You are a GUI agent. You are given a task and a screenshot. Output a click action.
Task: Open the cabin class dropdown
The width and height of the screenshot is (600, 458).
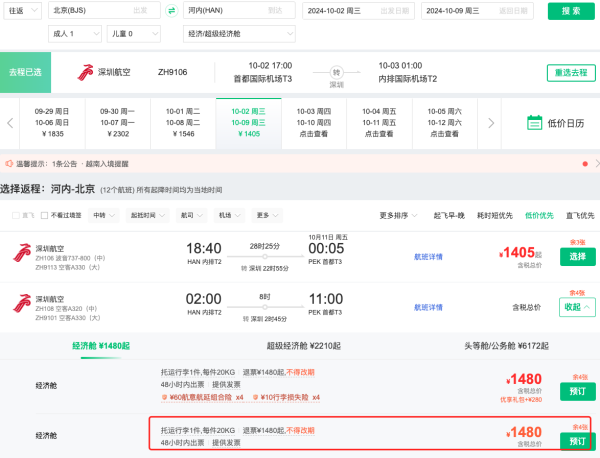tap(239, 34)
